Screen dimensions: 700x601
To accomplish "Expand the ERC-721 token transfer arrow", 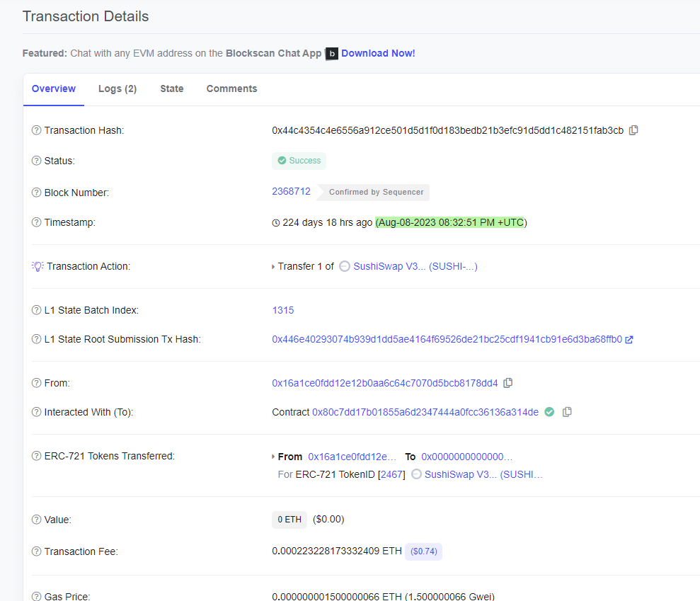I will tap(273, 457).
